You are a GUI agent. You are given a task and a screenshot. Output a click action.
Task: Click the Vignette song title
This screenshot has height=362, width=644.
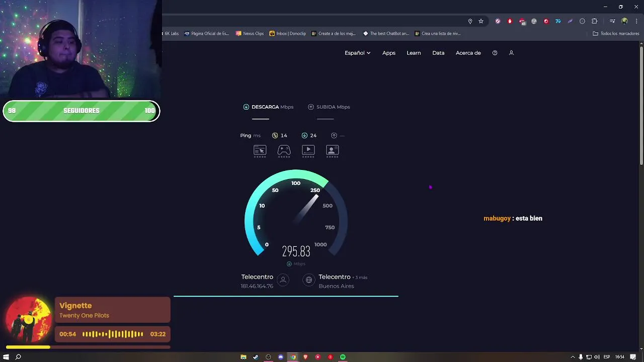click(75, 306)
